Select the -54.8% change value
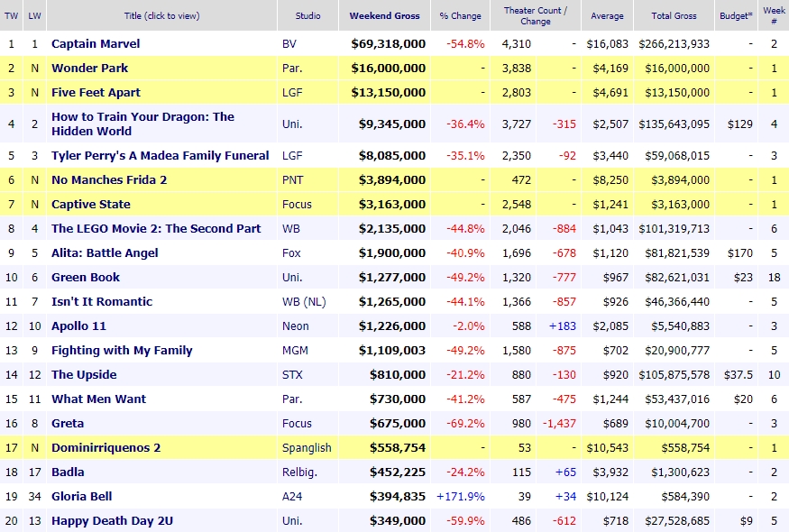This screenshot has height=532, width=789. point(465,44)
